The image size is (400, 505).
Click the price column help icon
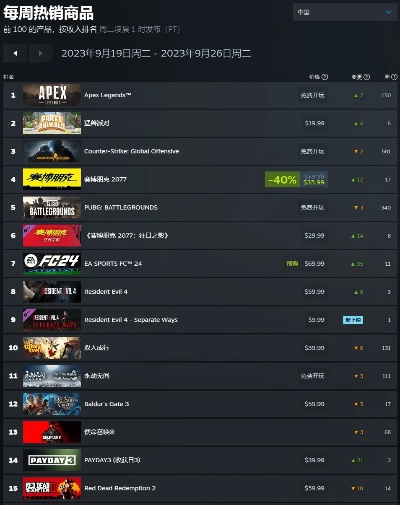[325, 77]
